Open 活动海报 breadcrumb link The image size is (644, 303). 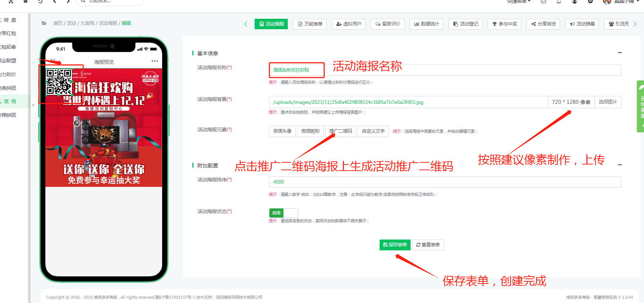pos(108,23)
